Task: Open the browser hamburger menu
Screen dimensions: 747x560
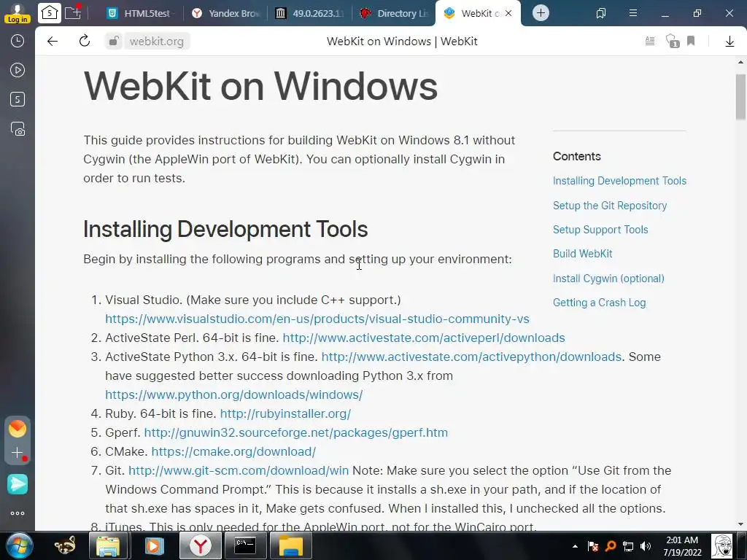Action: [633, 13]
